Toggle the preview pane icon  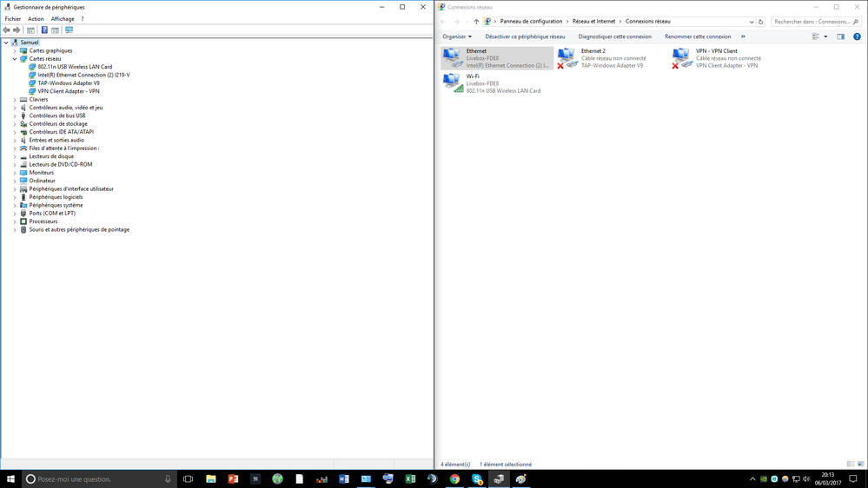(x=840, y=36)
